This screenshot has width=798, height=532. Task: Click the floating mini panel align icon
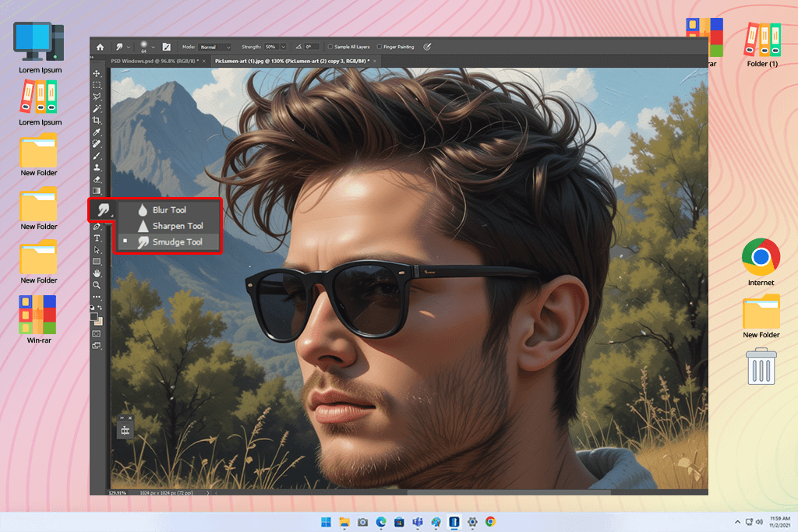tap(125, 431)
